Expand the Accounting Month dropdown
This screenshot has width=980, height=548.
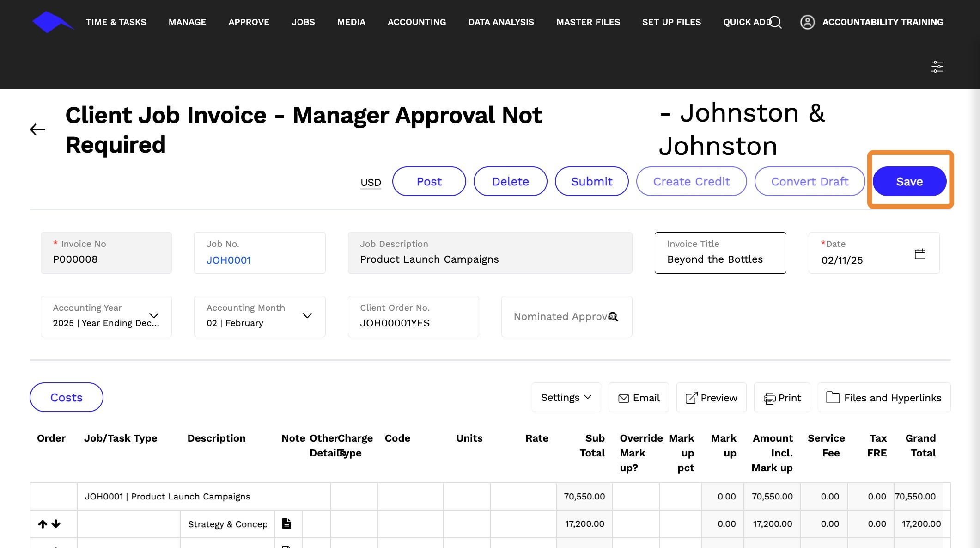307,316
